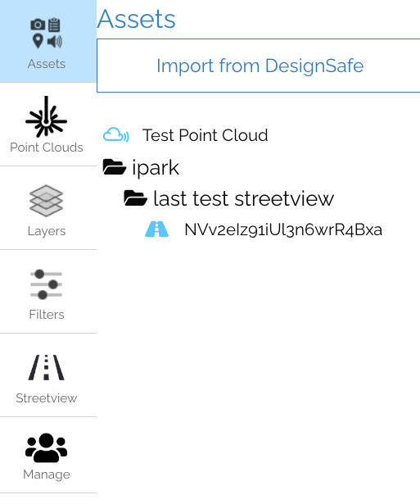This screenshot has height=504, width=420.
Task: Open the Assets sidebar tab icon
Action: point(46,34)
